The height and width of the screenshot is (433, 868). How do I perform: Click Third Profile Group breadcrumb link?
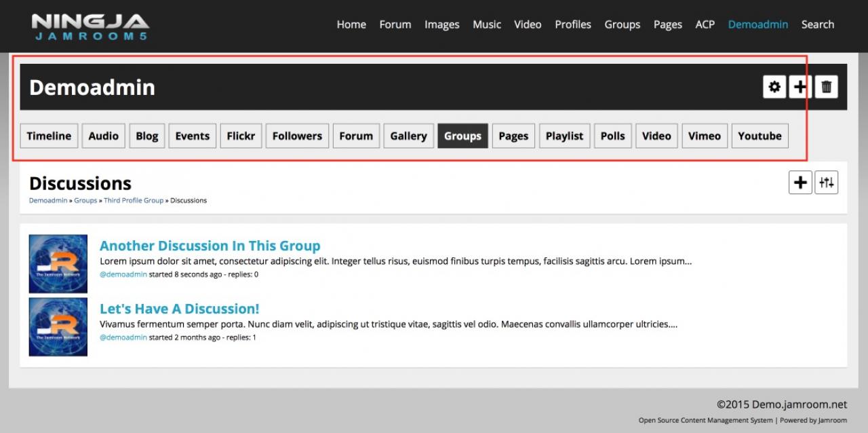134,201
